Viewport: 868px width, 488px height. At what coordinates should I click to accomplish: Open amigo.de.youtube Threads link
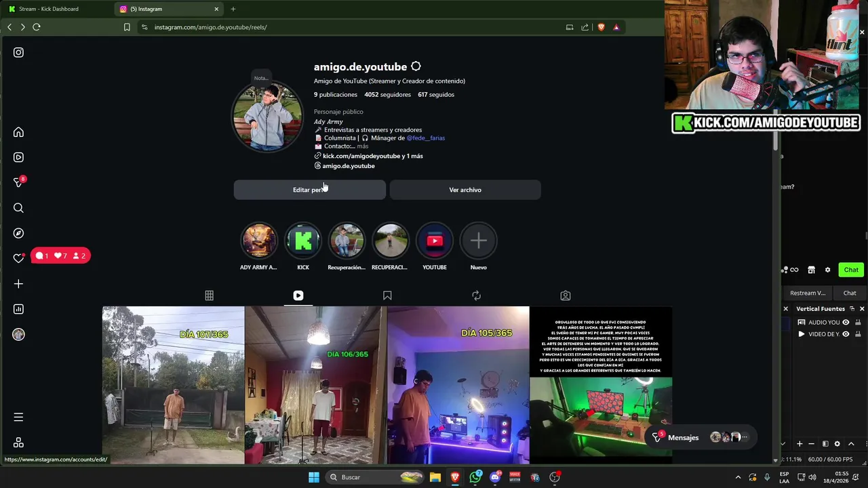tap(344, 166)
